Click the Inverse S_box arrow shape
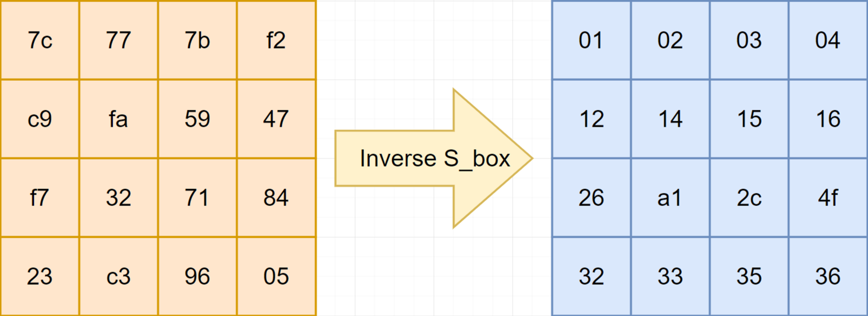The image size is (868, 316). point(434,158)
